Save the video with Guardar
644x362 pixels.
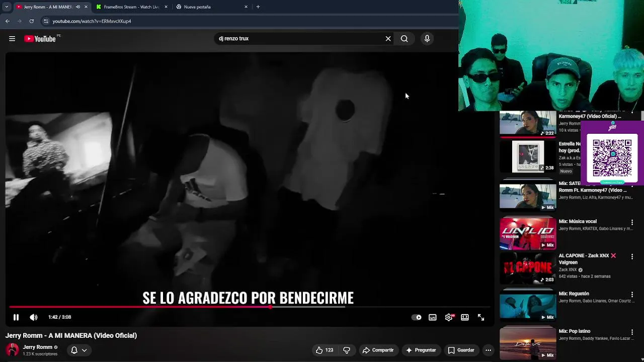(461, 350)
